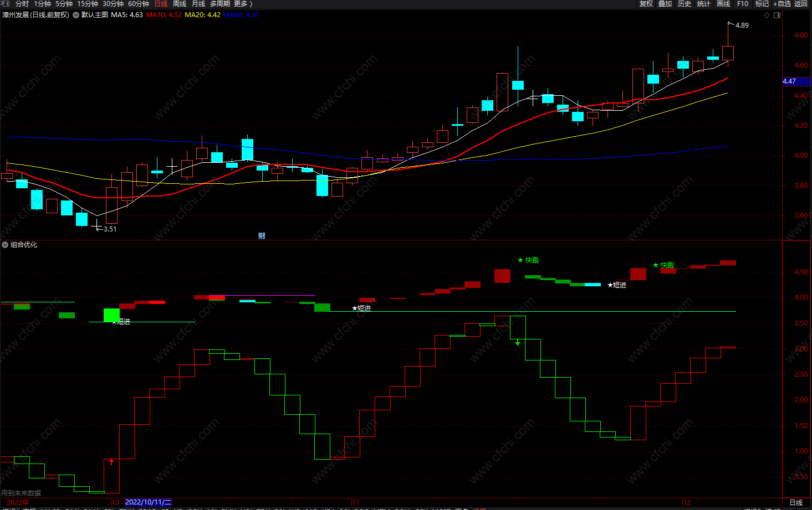
Task: Click the second green ★快跑 star signal
Action: point(663,265)
